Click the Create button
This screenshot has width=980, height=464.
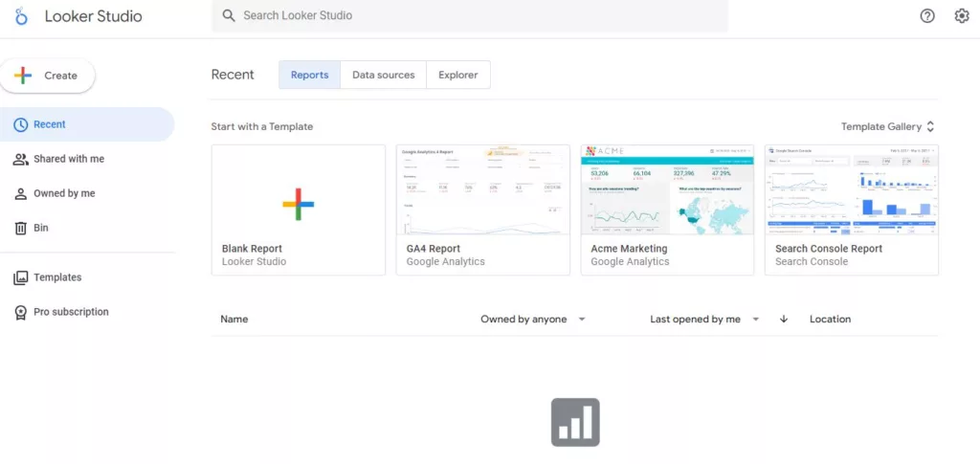click(x=48, y=76)
